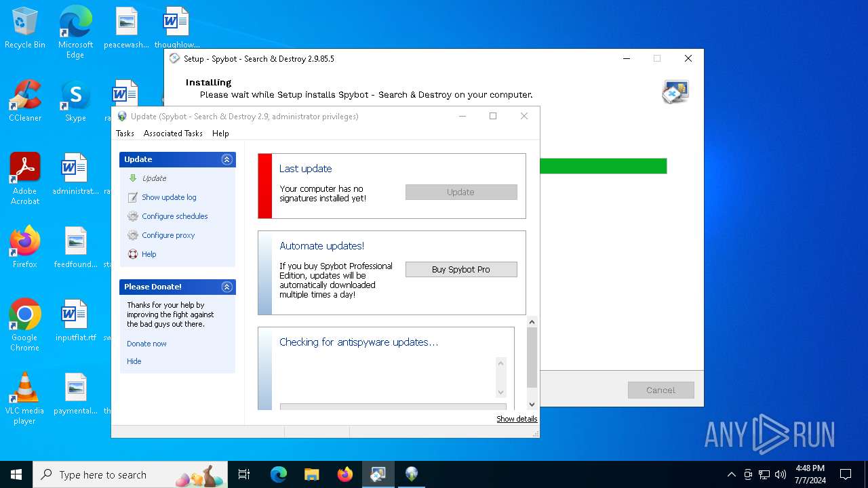Click the main scrollbar down arrow
The height and width of the screenshot is (488, 868).
coord(532,404)
